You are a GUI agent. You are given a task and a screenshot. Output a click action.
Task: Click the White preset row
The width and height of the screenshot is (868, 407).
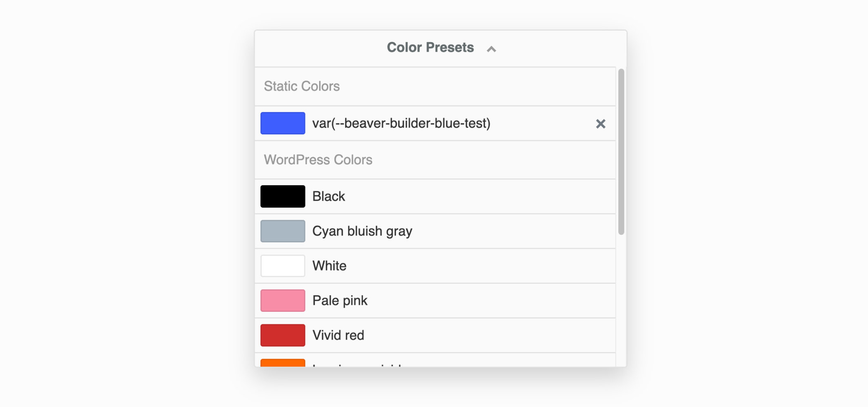[x=434, y=266]
